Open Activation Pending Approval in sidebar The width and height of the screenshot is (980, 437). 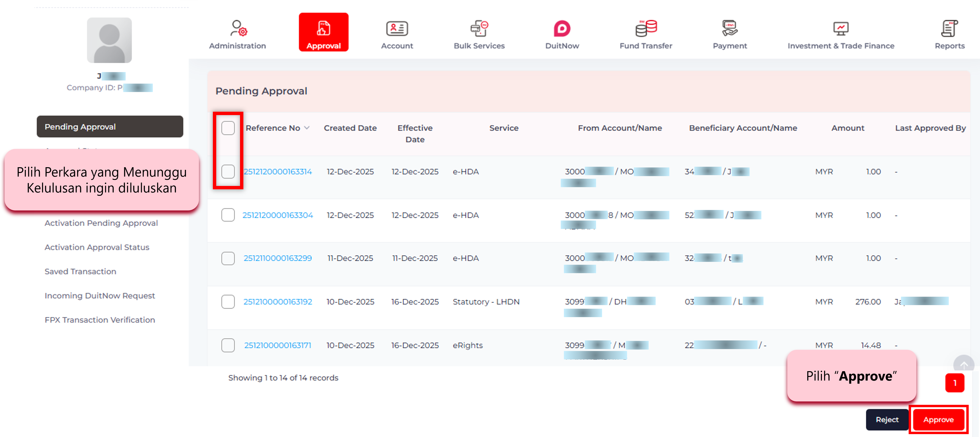tap(101, 223)
